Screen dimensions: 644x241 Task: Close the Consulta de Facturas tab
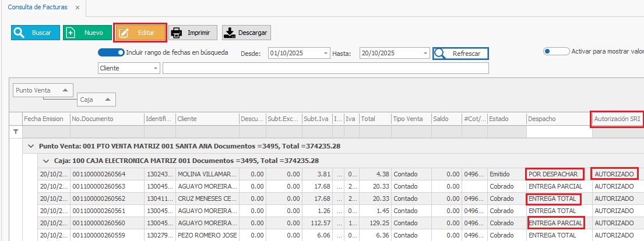(78, 8)
